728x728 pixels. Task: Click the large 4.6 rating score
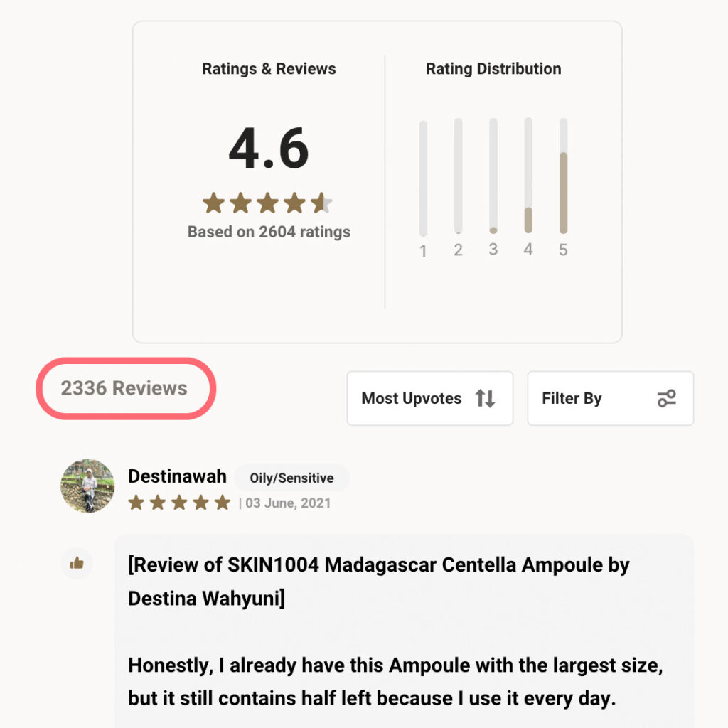(x=269, y=149)
